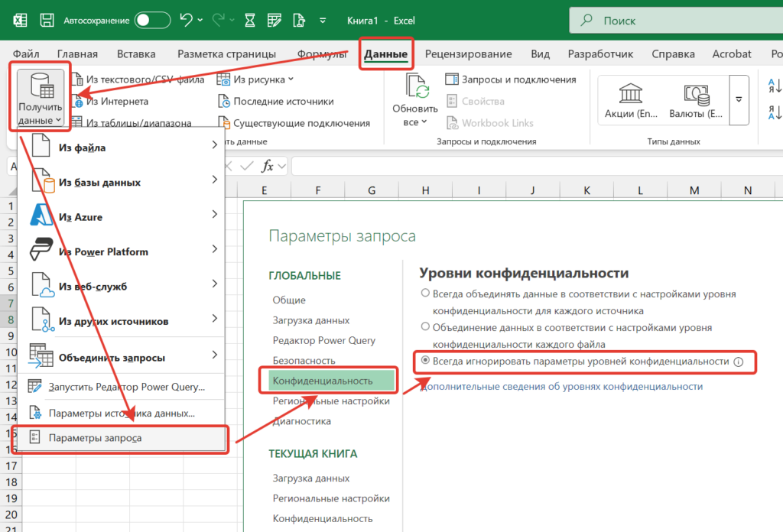
Task: Select the Валюты data type
Action: (x=696, y=100)
